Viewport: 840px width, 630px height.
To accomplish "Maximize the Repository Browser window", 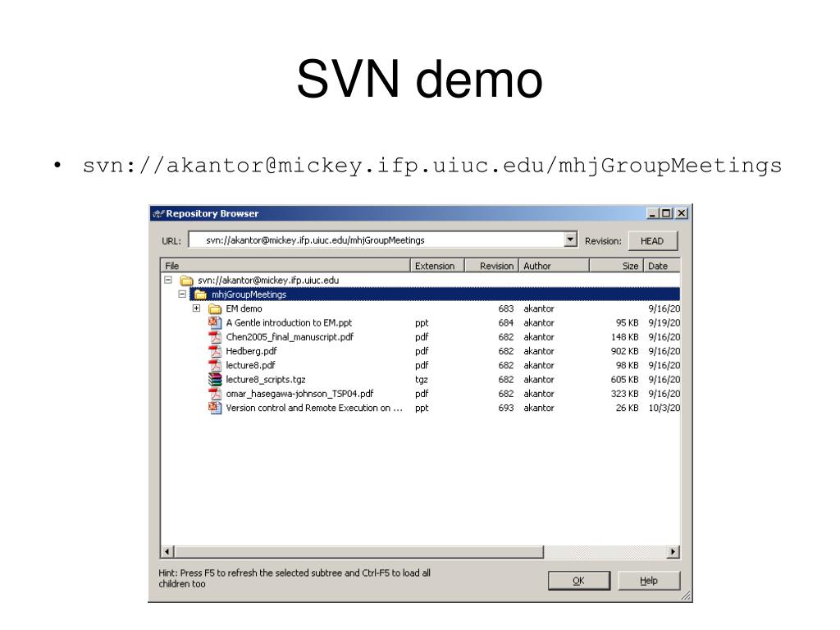I will tap(666, 213).
